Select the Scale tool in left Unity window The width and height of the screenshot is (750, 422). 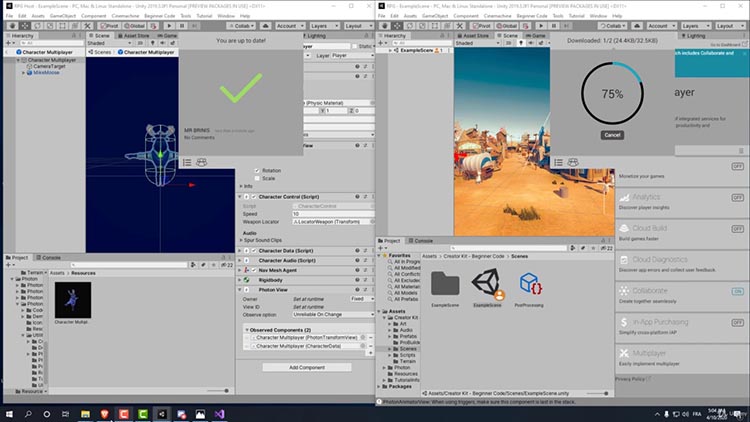(x=50, y=26)
